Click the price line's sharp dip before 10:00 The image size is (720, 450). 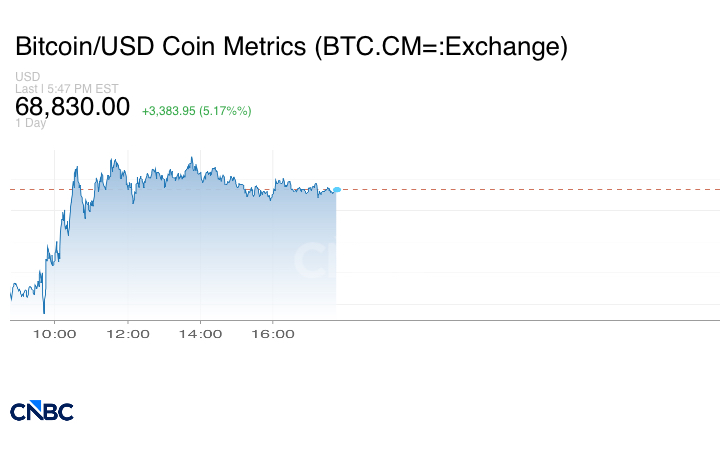click(44, 312)
